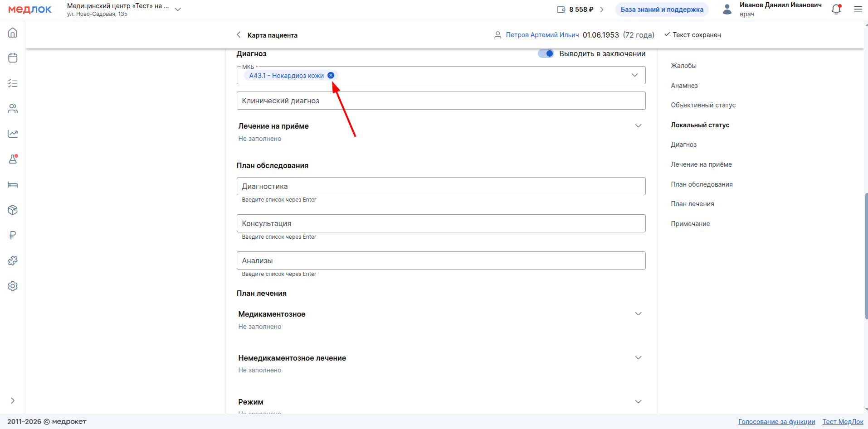Expand the 'Лечение на приёме' section

pos(638,126)
